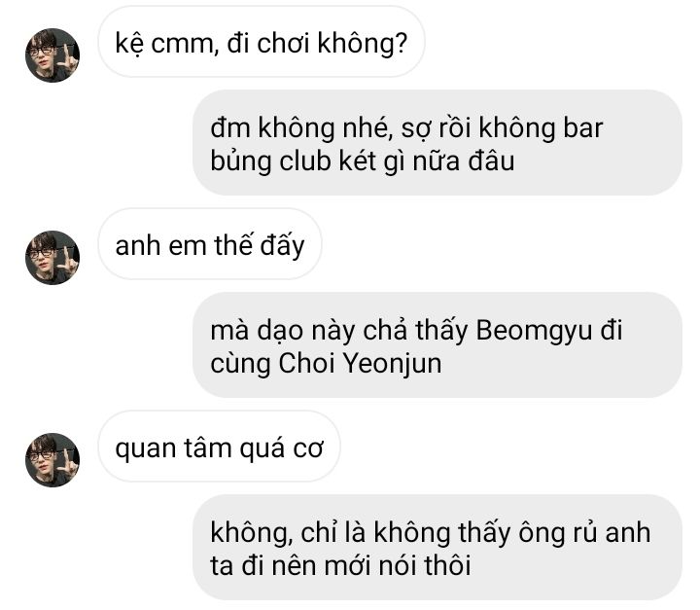Viewport: 700px width, 610px height.
Task: Tap avatar next to 'anh em thế đấy'
Action: tap(52, 258)
